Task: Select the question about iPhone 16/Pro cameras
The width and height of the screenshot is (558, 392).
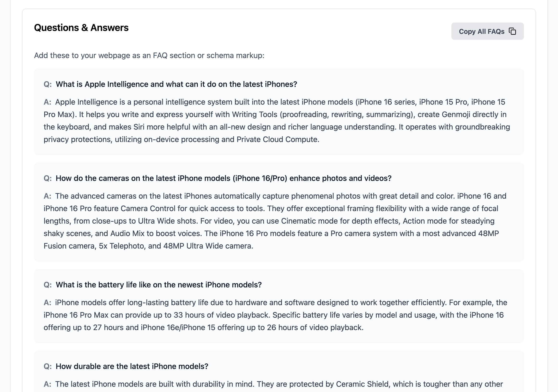Action: pos(223,178)
